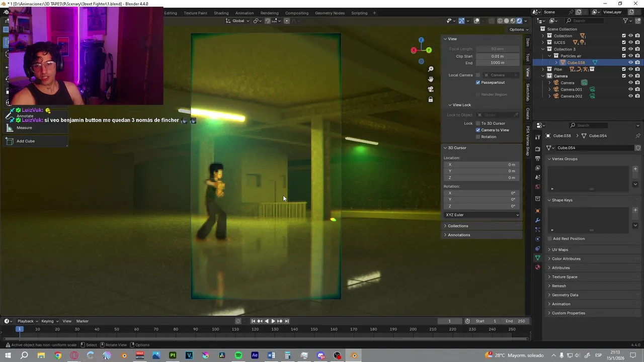Hide Cube.038 with its eye icon

coord(630,63)
